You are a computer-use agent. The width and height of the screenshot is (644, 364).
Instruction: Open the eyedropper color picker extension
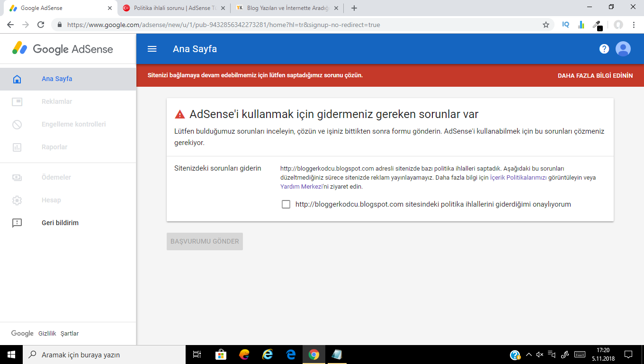click(x=598, y=25)
